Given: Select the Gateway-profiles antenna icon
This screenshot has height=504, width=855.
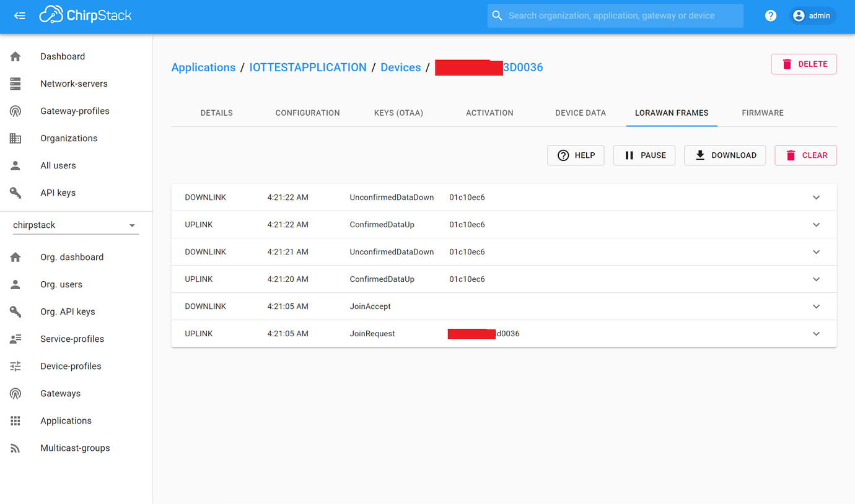Looking at the screenshot, I should click(15, 111).
